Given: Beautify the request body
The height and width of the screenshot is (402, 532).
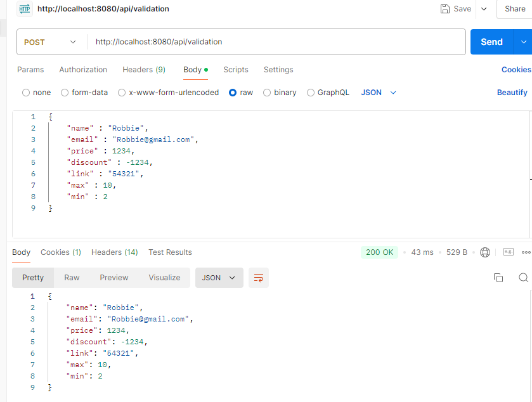Looking at the screenshot, I should coord(512,93).
